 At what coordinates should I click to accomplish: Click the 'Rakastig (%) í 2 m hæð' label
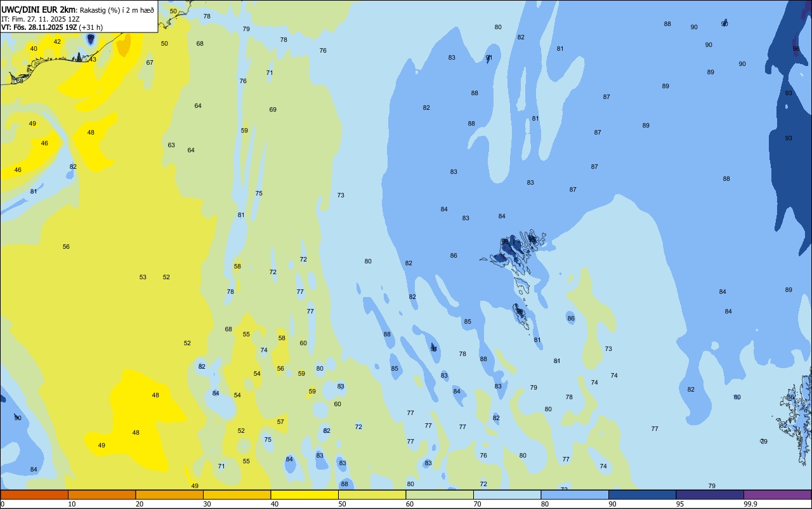point(117,10)
